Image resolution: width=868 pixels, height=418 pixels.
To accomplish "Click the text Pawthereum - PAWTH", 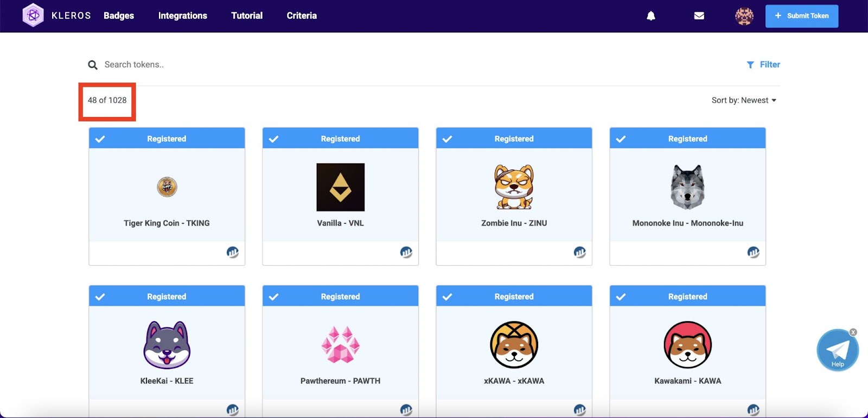I will (341, 381).
